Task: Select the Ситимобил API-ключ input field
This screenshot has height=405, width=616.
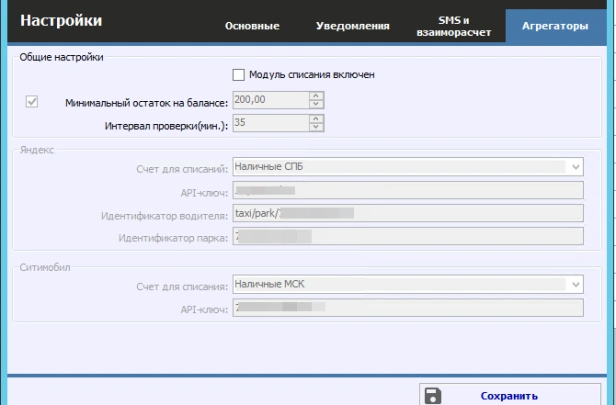Action: click(408, 308)
